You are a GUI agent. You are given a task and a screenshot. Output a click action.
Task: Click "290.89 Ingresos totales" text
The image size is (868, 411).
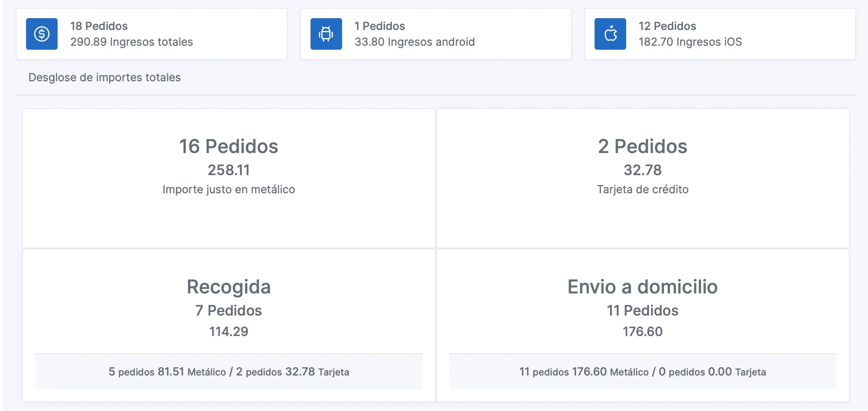pos(132,42)
